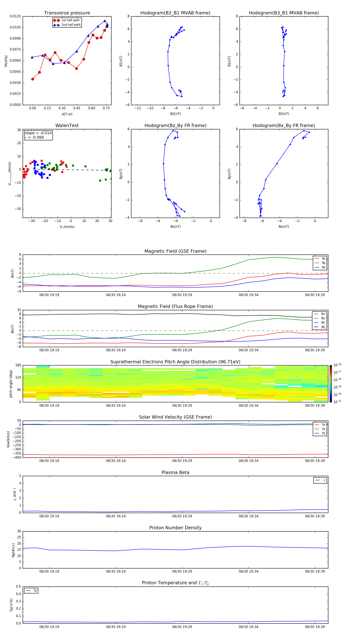Viewport: 351px width, 644px height.
Task: Click the 10^-26 colorbar label
Action: (x=337, y=365)
